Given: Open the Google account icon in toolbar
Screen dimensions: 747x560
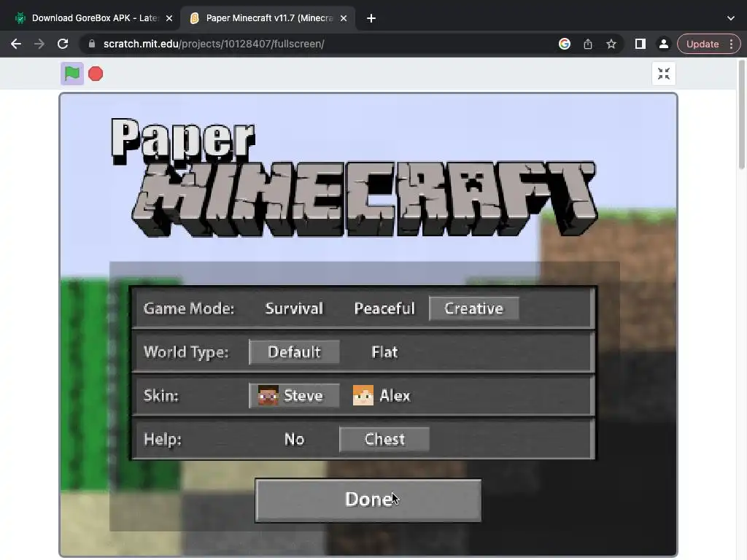Looking at the screenshot, I should coord(565,44).
